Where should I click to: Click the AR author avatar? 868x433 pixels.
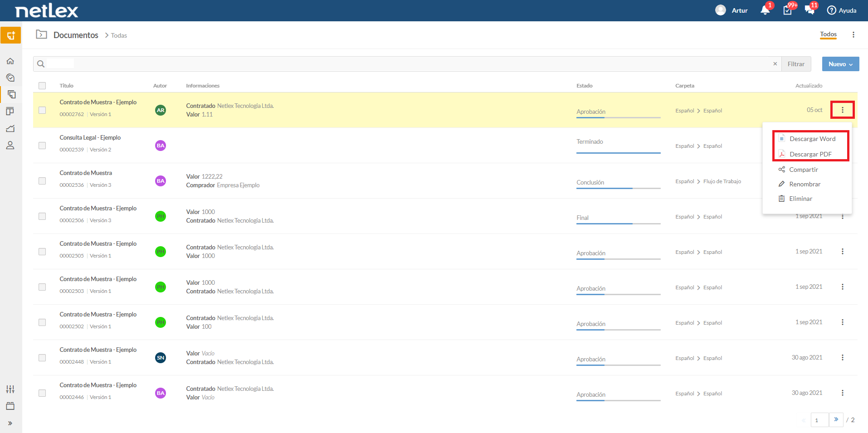[x=161, y=110]
